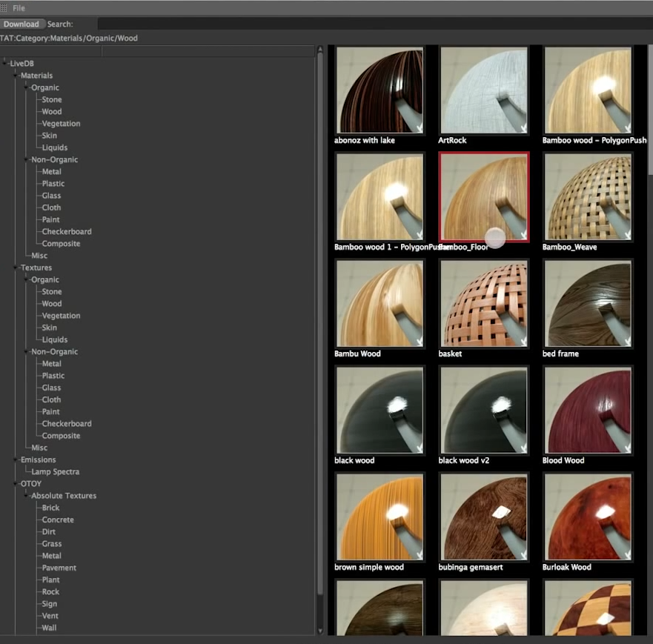Select Plastic under Materials Non-Organic
The width and height of the screenshot is (653, 644).
[53, 184]
